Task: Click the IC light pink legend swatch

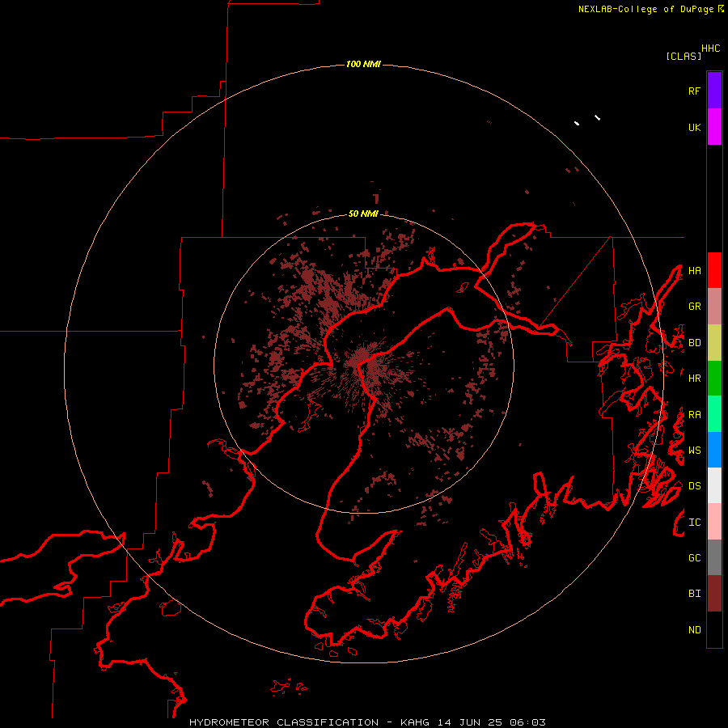Action: pyautogui.click(x=714, y=522)
